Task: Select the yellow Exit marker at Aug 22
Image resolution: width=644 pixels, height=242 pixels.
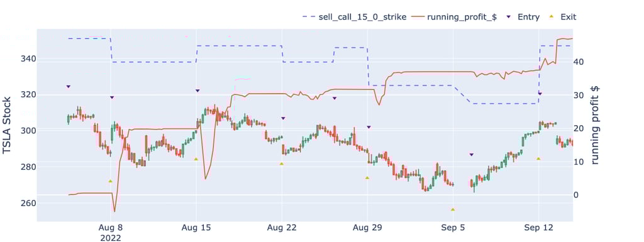Action: tap(281, 163)
